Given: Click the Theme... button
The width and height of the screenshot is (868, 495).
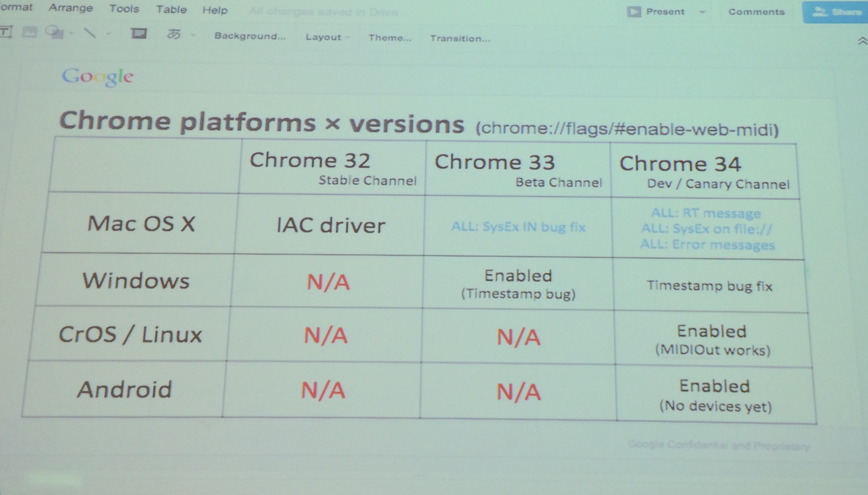Looking at the screenshot, I should click(390, 38).
